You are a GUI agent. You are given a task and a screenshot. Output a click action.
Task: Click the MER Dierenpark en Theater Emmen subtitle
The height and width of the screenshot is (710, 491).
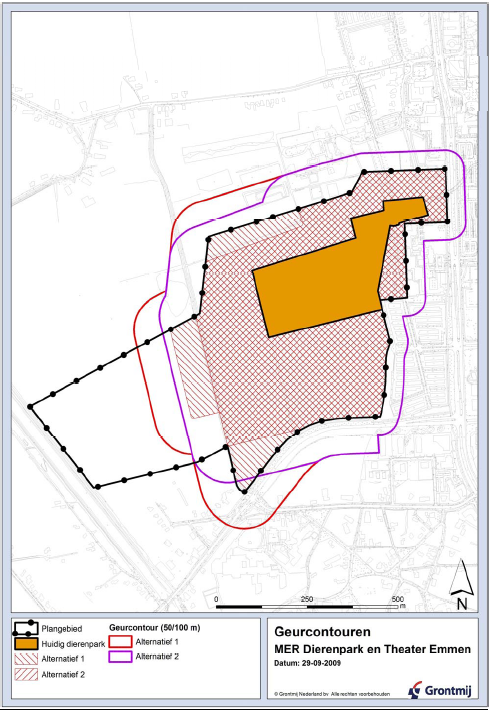[x=372, y=649]
